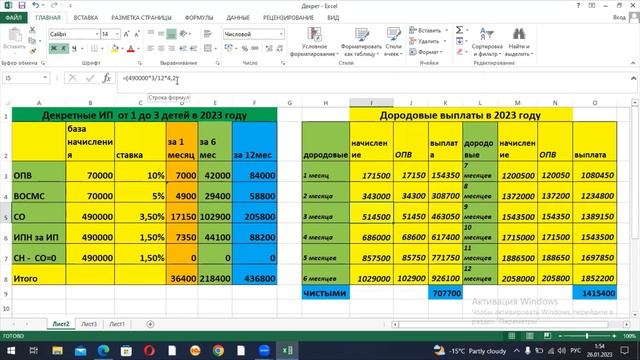The image size is (640, 360).
Task: Cancel the formula entry with the X
Action: (73, 78)
